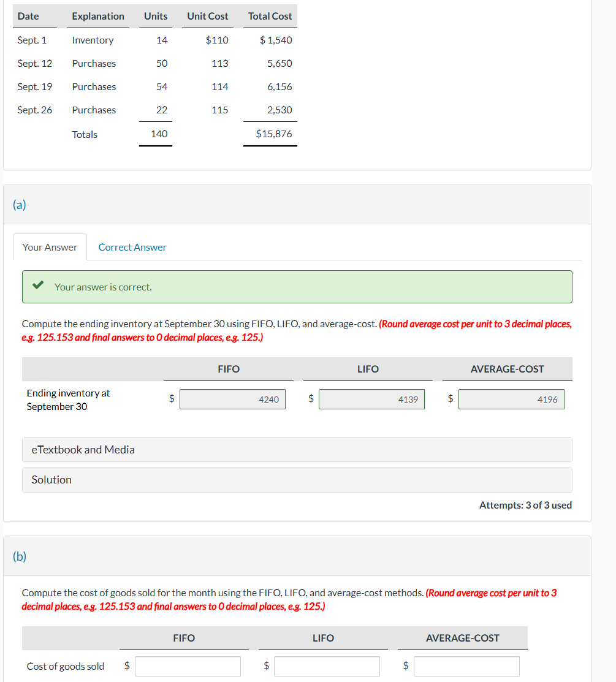Select the Your Answer tab
The width and height of the screenshot is (616, 682).
pyautogui.click(x=50, y=247)
